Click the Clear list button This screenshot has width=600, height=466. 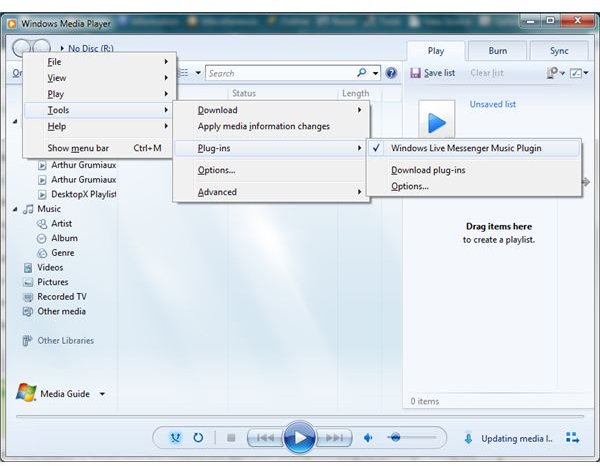point(487,73)
